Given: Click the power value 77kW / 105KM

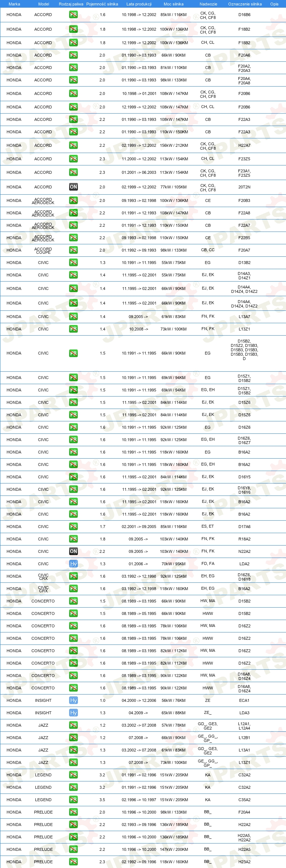Looking at the screenshot, I should click(x=174, y=187).
